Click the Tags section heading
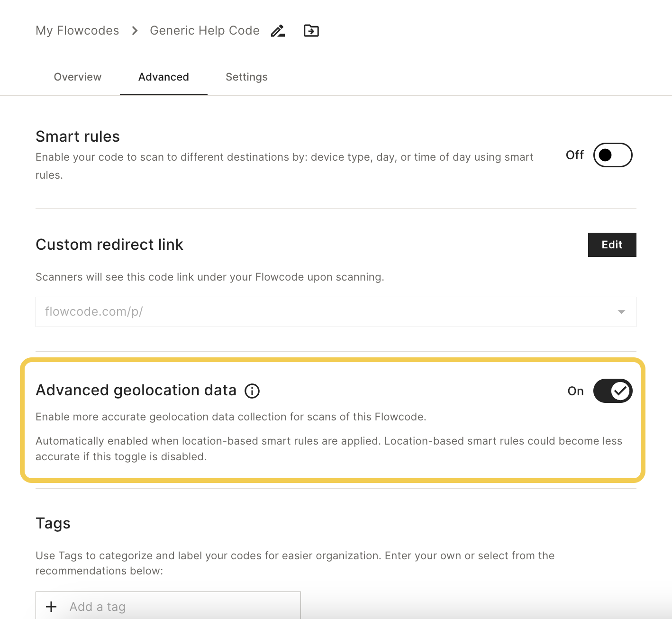The width and height of the screenshot is (672, 619). (x=53, y=523)
